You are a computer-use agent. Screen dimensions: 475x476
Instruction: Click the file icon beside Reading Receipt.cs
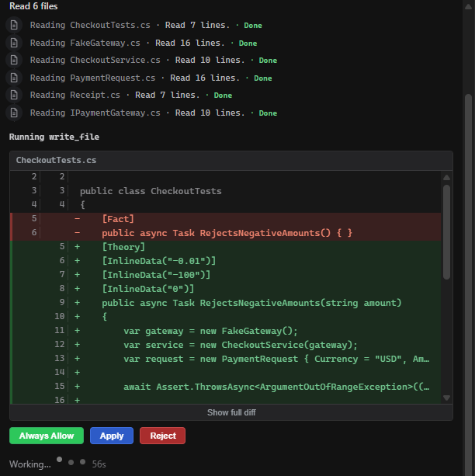14,95
